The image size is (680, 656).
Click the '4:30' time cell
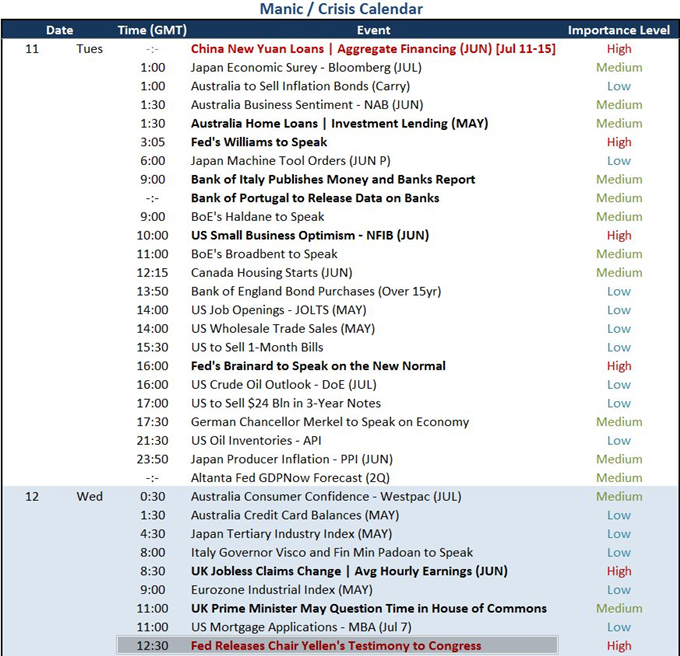click(152, 534)
